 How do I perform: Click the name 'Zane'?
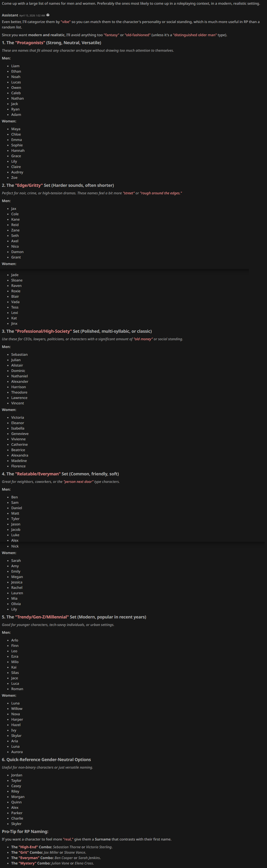click(15, 230)
